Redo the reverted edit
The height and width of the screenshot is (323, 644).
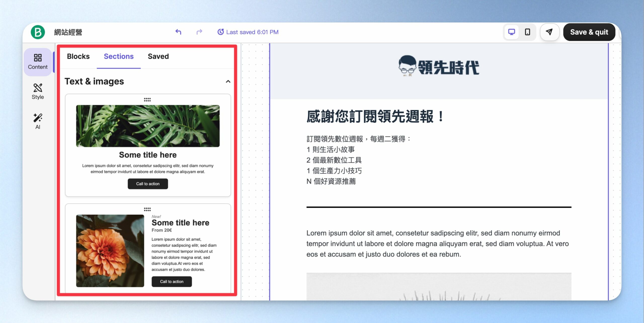199,32
